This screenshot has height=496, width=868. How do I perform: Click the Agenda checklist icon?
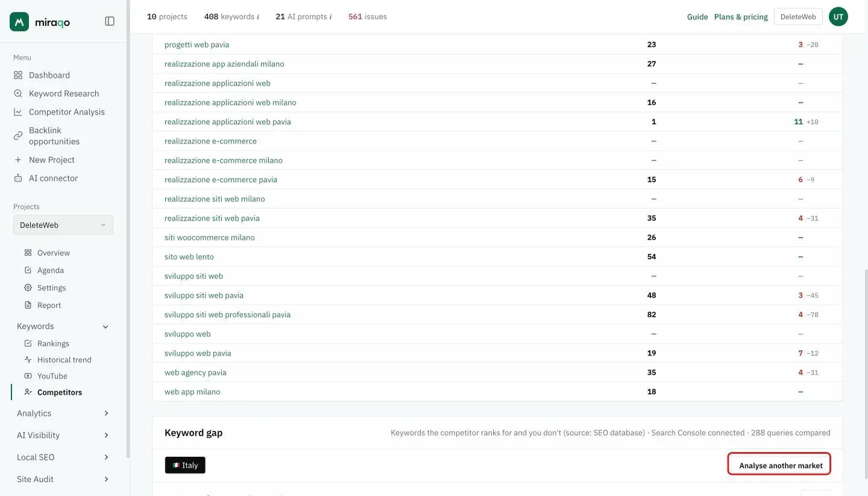28,271
